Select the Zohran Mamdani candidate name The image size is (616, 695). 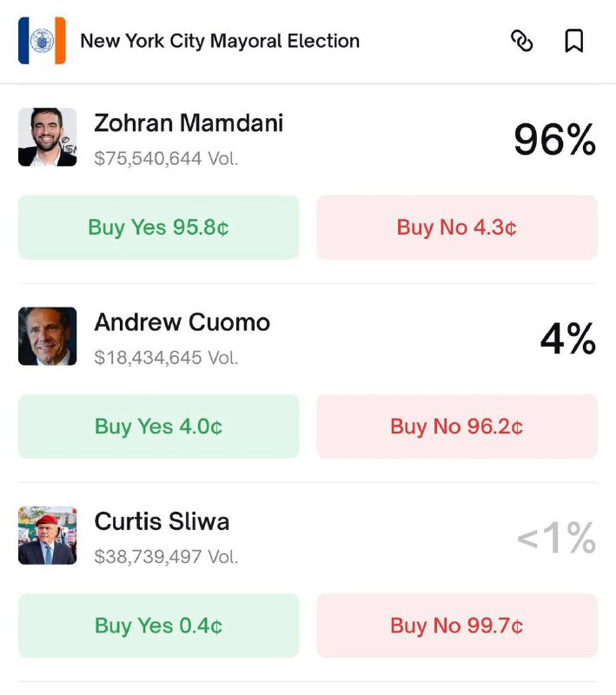(189, 123)
